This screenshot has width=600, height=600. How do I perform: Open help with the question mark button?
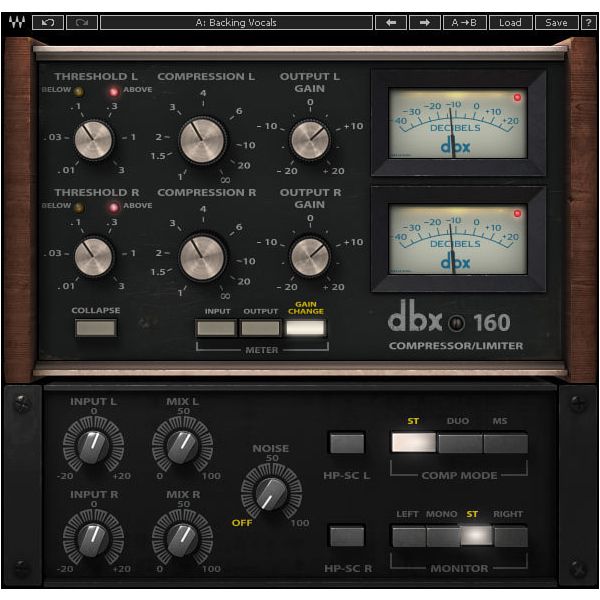(x=588, y=22)
